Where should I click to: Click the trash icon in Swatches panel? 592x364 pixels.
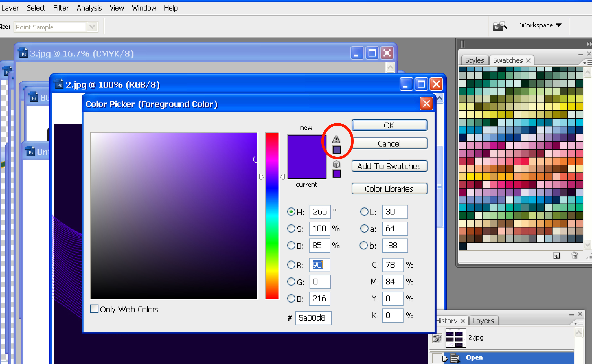pyautogui.click(x=574, y=255)
